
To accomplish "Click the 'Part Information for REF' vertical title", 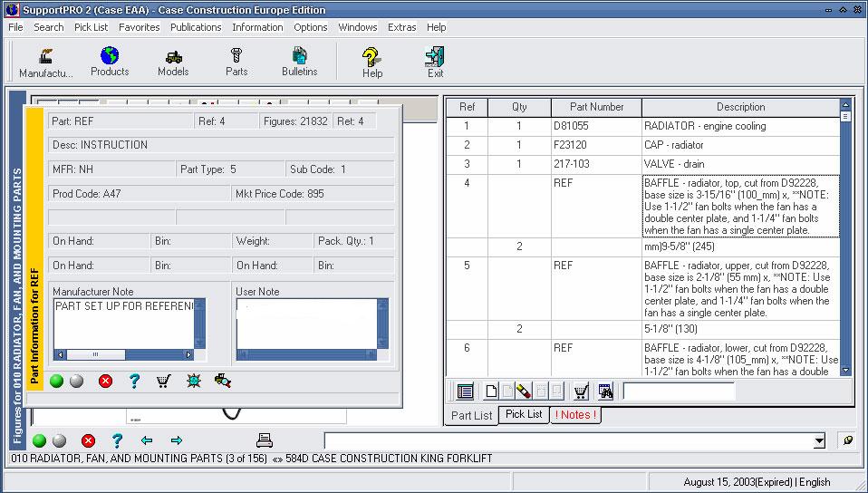I will point(34,327).
